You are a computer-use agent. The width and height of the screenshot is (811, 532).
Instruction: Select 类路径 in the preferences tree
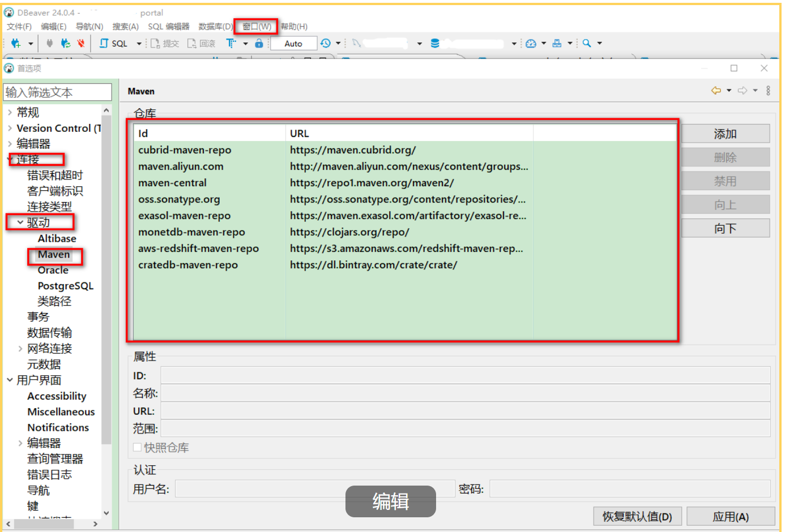54,301
